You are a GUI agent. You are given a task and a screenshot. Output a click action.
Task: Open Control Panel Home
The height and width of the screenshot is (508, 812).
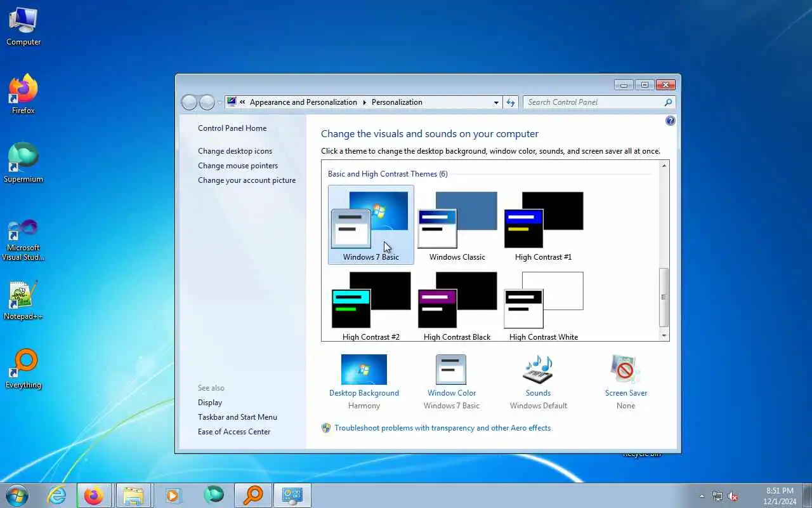[x=232, y=128]
